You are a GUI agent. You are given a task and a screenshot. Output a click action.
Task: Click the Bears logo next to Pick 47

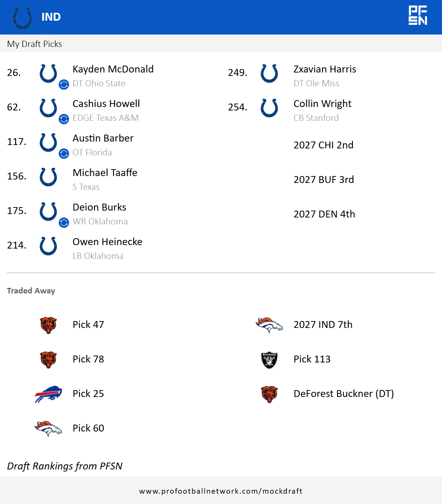(x=48, y=325)
